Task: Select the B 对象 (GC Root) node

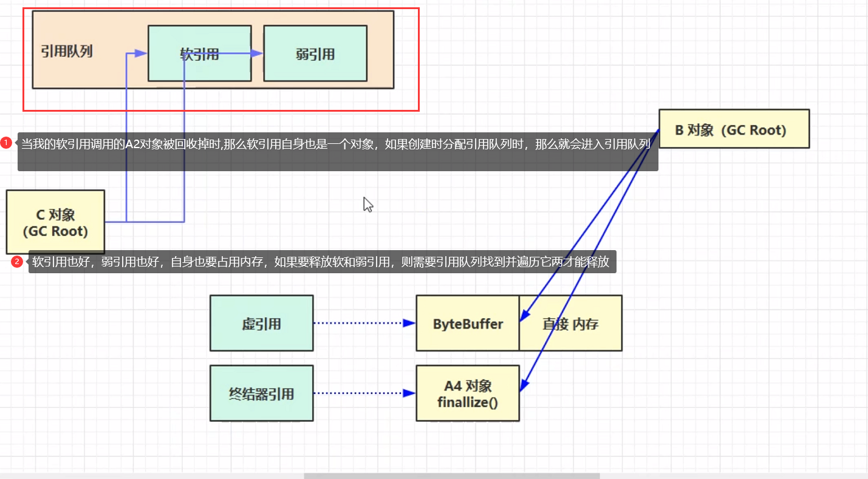Action: [x=734, y=129]
